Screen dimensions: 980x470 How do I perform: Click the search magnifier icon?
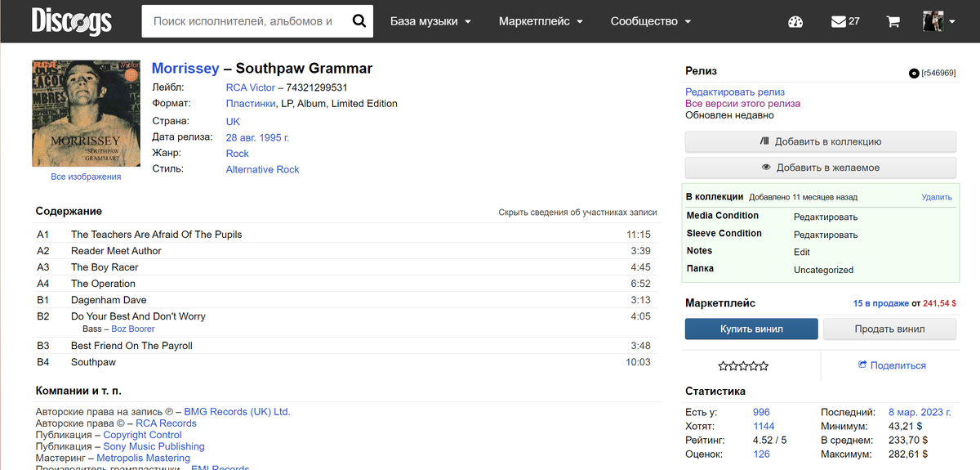[x=359, y=21]
